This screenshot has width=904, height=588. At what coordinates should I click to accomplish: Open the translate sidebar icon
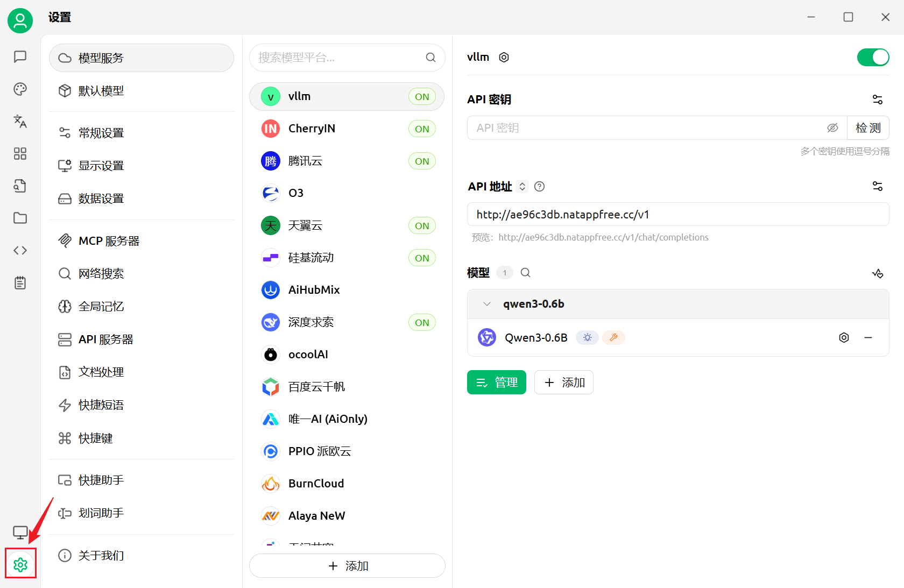(20, 122)
